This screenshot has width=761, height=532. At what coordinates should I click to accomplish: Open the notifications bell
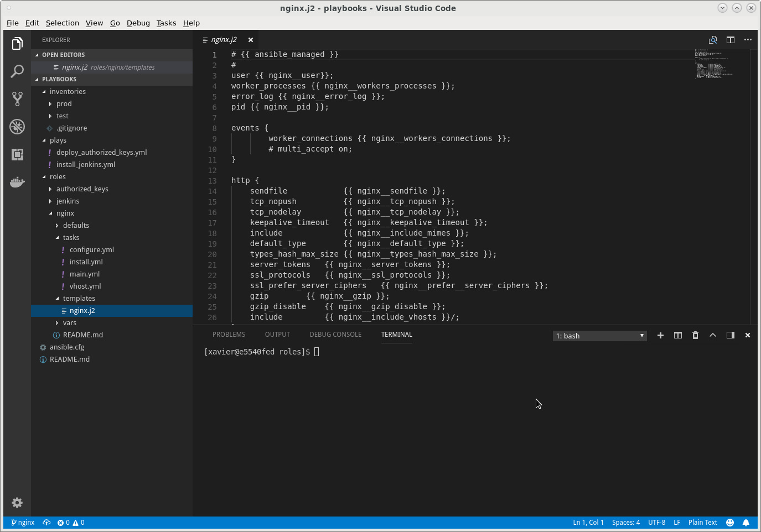point(746,523)
